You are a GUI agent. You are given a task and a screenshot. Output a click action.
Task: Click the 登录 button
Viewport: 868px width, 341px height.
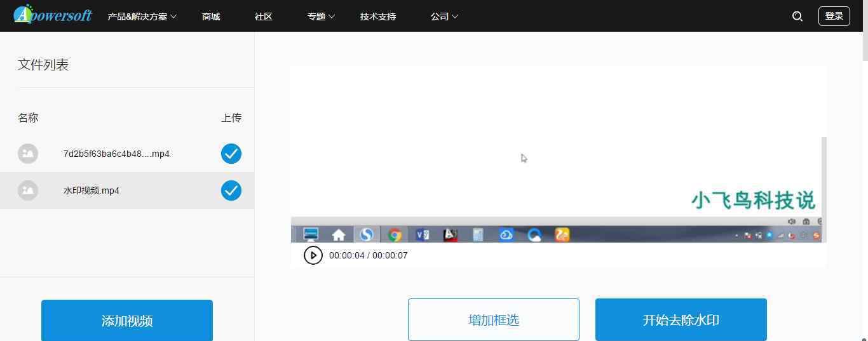pyautogui.click(x=834, y=16)
